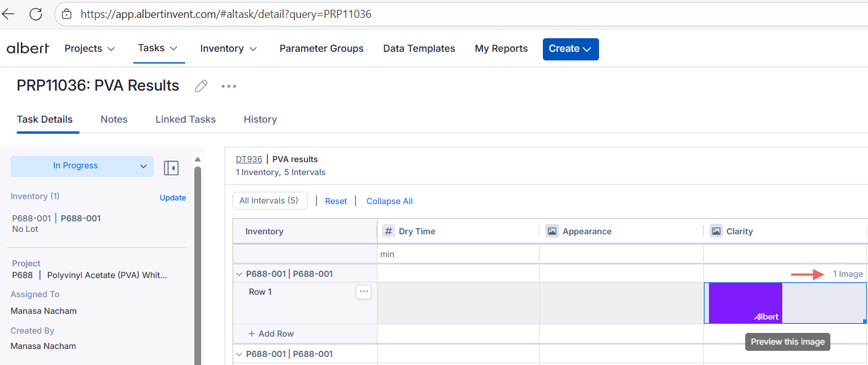Collapse the second P688-001 inventory group
The image size is (868, 365).
239,355
